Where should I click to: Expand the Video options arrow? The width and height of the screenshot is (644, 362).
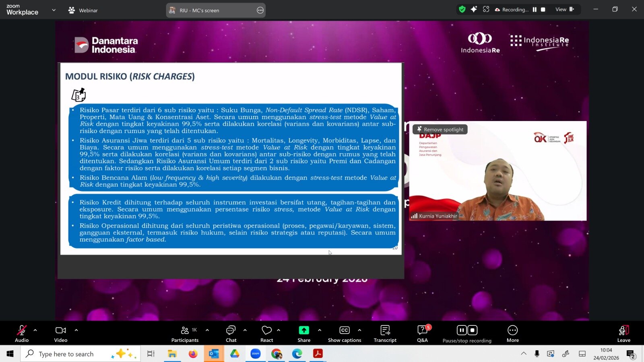tap(76, 330)
